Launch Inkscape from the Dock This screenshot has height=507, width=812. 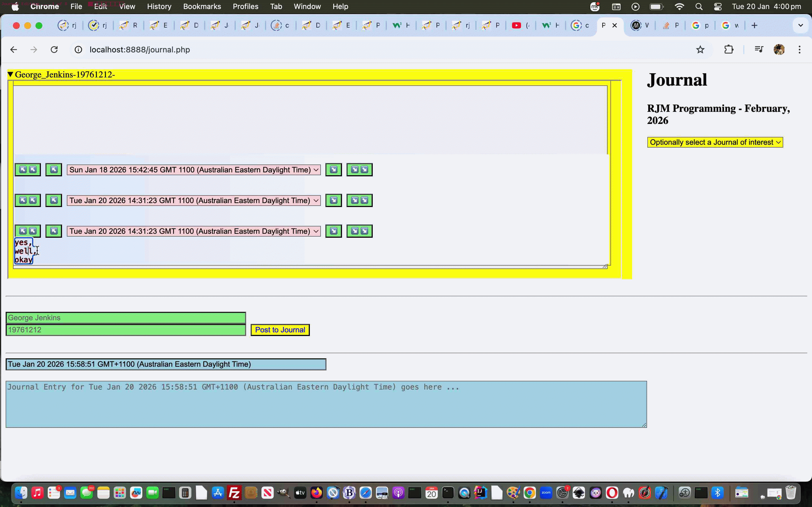[578, 492]
